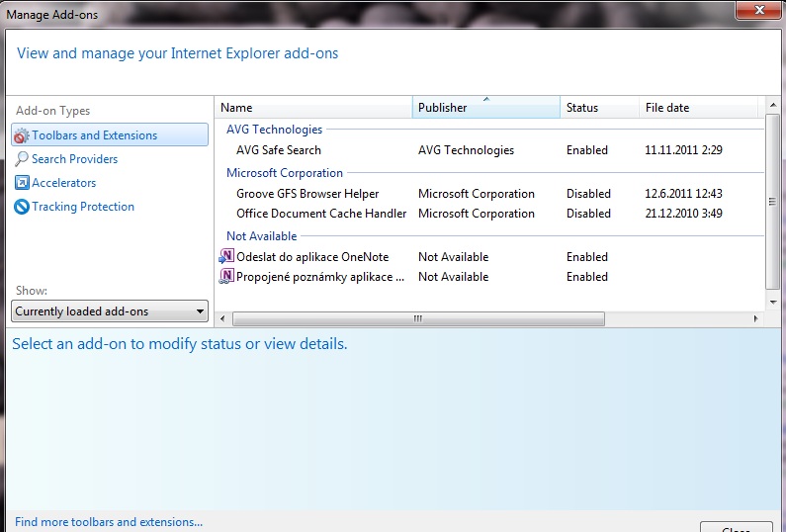This screenshot has width=786, height=532.
Task: Sort list by Publisher column header
Action: coord(485,108)
